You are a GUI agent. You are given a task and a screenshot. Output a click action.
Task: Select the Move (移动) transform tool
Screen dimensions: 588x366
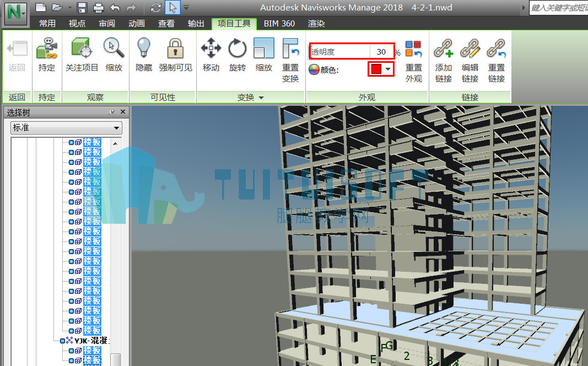(x=211, y=49)
